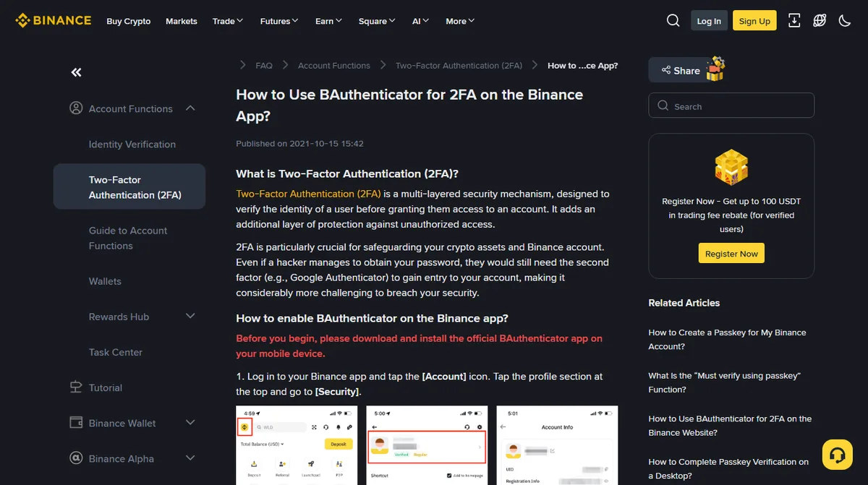
Task: Click the Binance Wallet icon
Action: [x=76, y=423]
